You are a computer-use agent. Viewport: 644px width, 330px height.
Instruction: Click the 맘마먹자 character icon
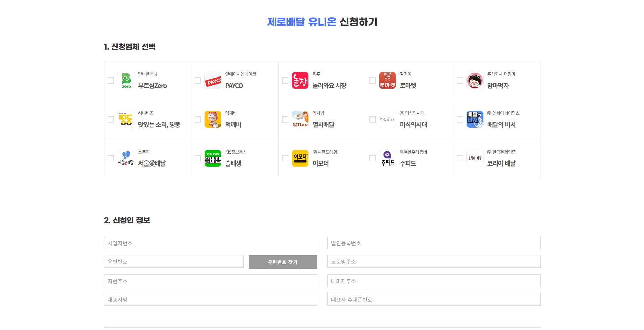[475, 81]
